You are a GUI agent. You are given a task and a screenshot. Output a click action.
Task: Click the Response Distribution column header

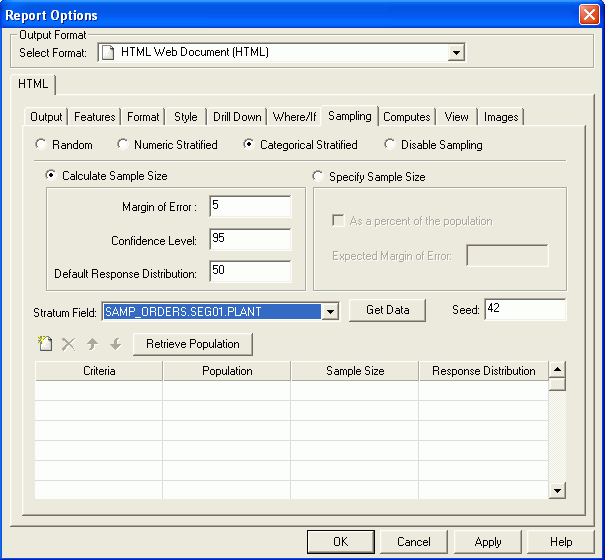pyautogui.click(x=483, y=371)
